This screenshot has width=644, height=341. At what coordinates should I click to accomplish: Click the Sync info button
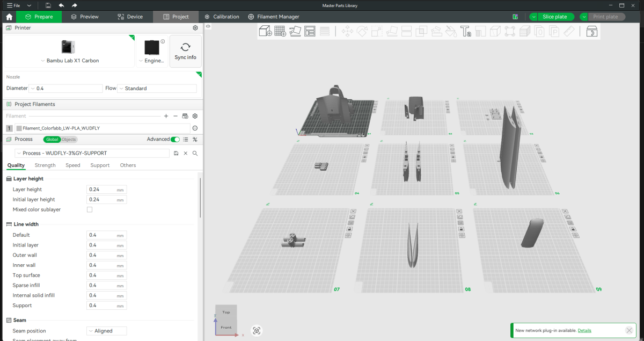[186, 52]
